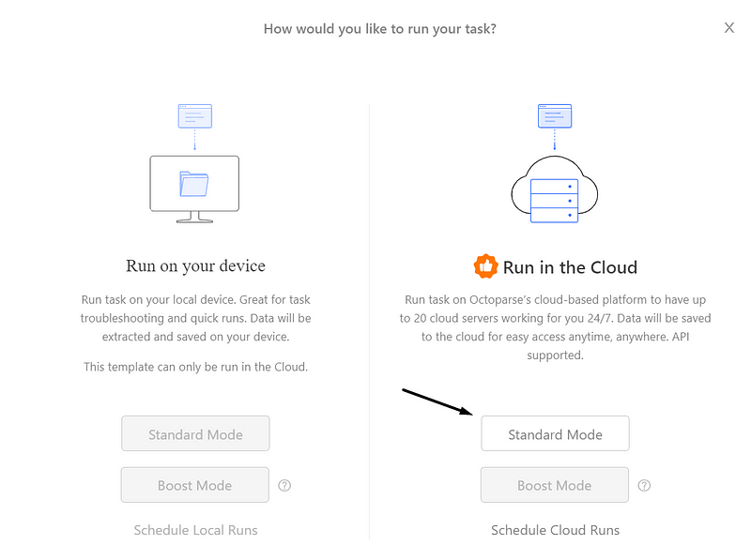Click the 'Run task on your local device' description

[x=195, y=318]
